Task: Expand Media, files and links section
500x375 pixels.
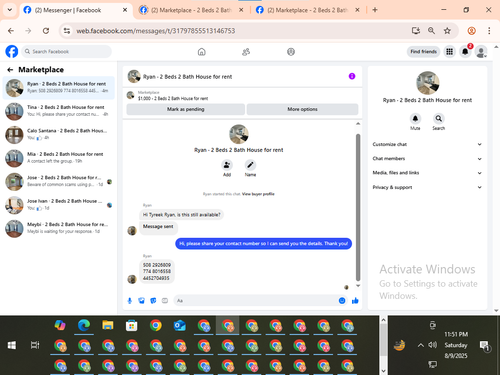Action: click(x=427, y=173)
